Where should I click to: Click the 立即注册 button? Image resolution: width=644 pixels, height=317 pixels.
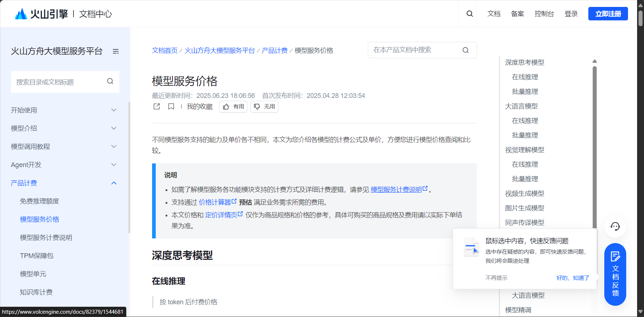click(608, 14)
